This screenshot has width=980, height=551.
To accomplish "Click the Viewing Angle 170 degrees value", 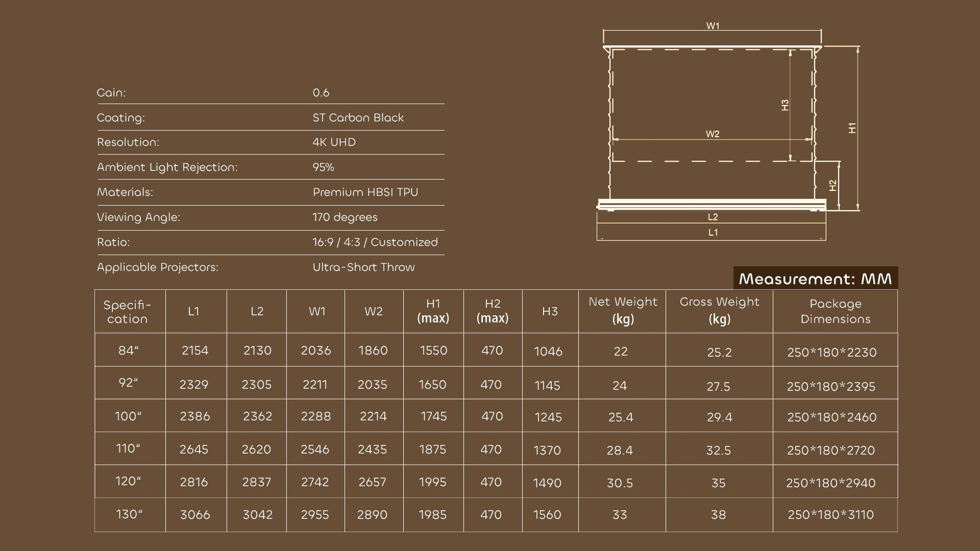I will coord(345,217).
